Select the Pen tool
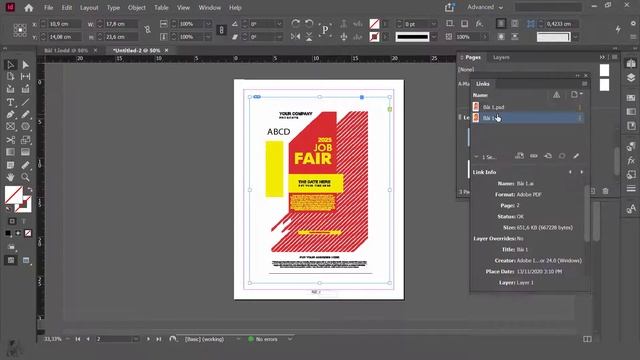This screenshot has height=360, width=640. pos(11,115)
